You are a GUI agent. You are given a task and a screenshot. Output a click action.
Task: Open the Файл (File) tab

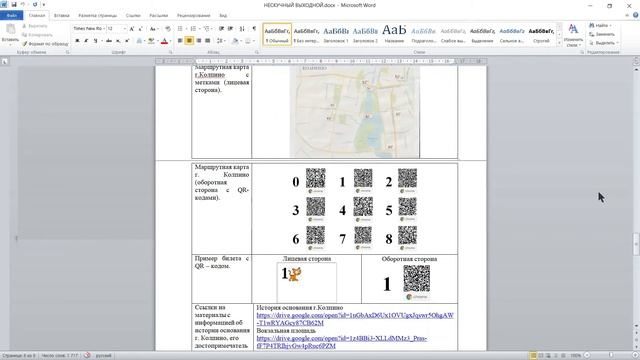pyautogui.click(x=11, y=16)
